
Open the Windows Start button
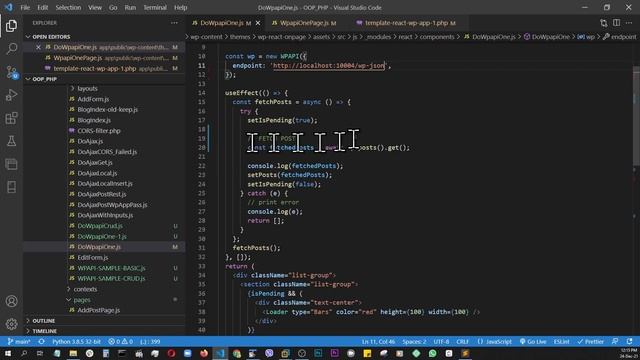tap(8, 353)
